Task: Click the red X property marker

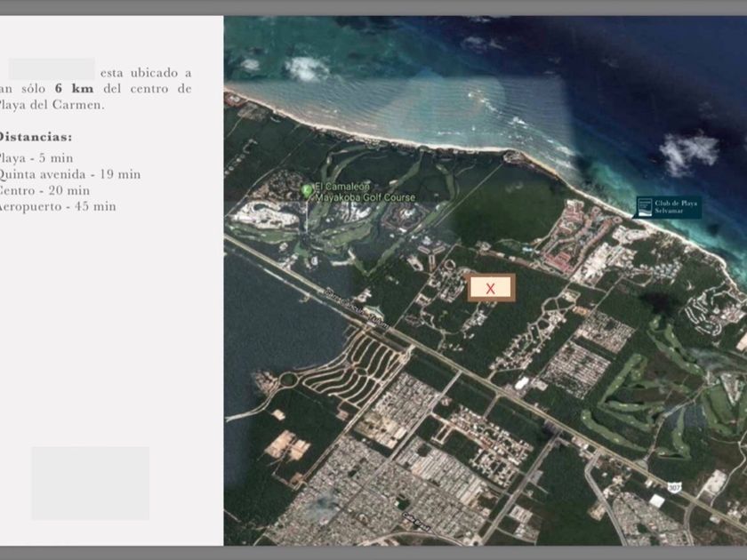Action: [x=491, y=288]
